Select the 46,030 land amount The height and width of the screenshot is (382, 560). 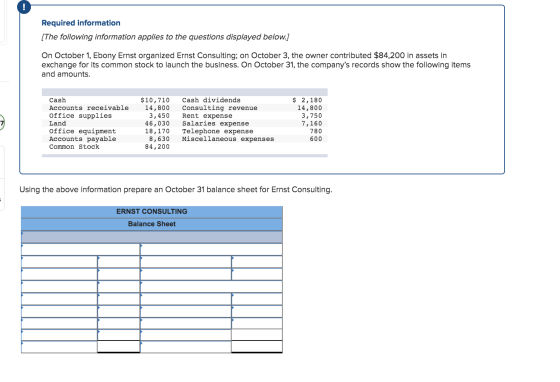(157, 124)
